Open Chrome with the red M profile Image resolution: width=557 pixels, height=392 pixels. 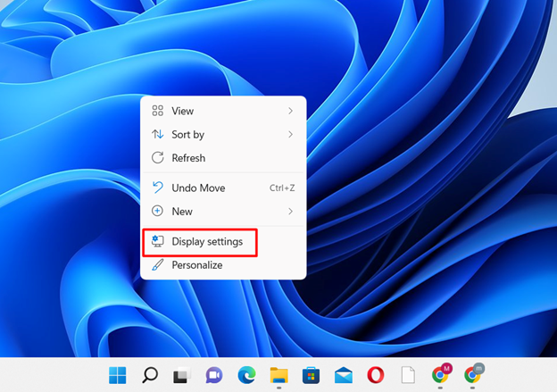click(440, 374)
